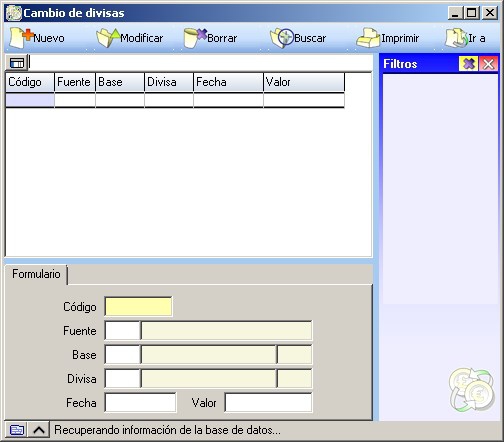Switch to the Formulario tab
504x442 pixels.
36,274
